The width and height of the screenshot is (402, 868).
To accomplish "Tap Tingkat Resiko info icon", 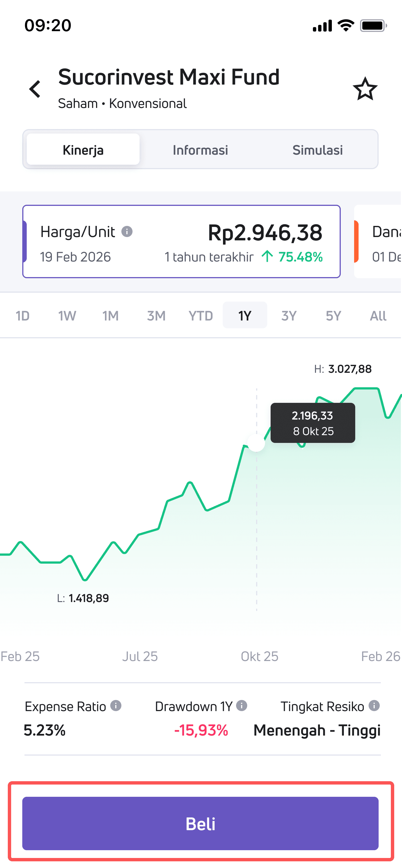I will pyautogui.click(x=374, y=706).
